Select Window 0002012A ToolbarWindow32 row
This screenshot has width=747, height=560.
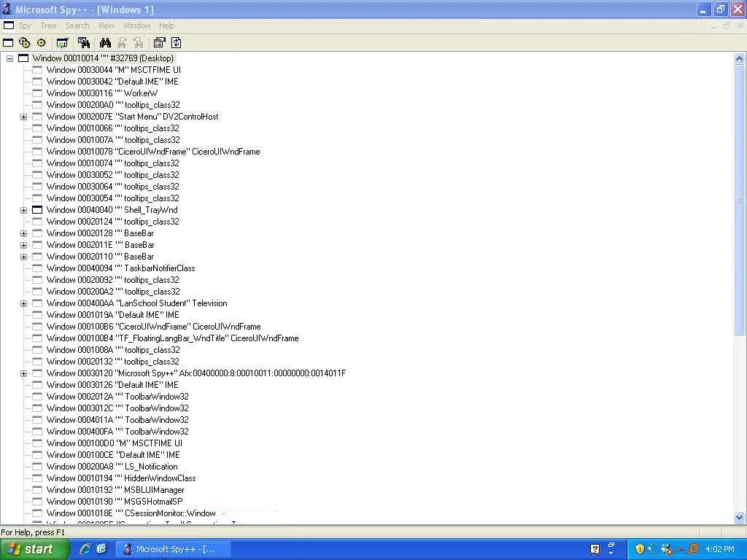(117, 397)
